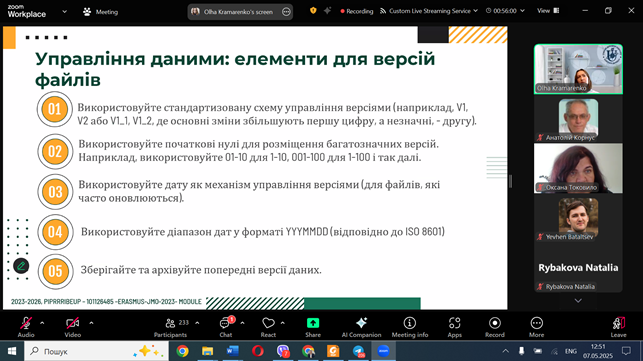Open Microsoft Word from taskbar

(233, 351)
